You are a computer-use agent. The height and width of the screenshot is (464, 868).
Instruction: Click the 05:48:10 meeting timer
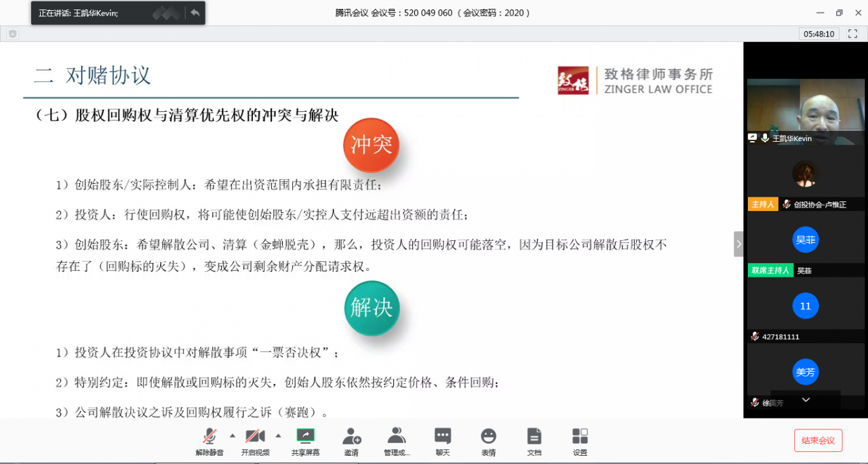pyautogui.click(x=819, y=33)
